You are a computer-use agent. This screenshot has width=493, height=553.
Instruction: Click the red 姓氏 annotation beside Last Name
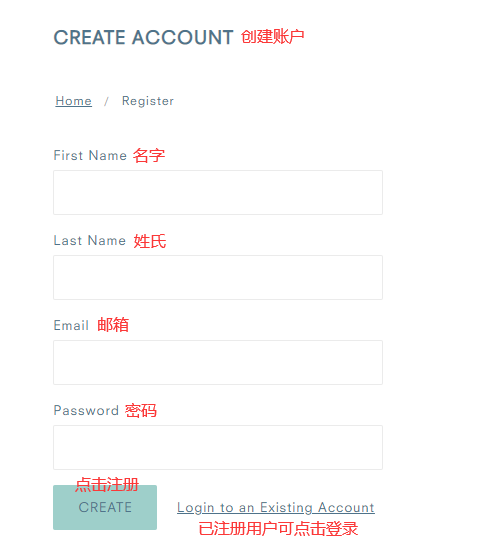tap(150, 241)
